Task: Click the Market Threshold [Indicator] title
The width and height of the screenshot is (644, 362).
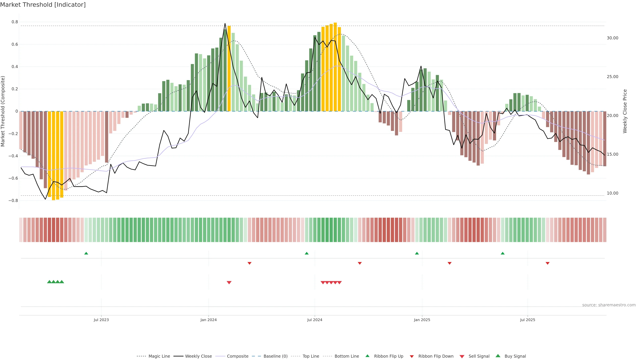Action: pyautogui.click(x=43, y=5)
